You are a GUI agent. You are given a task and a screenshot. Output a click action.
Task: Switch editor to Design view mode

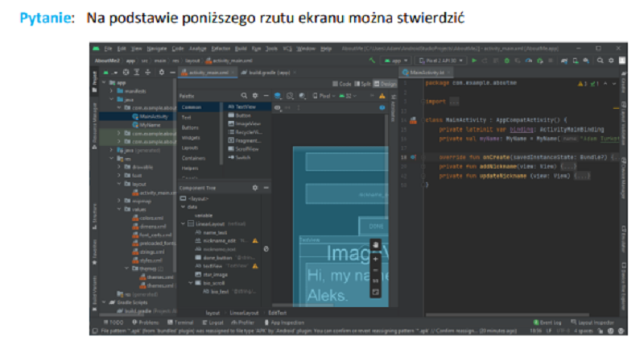point(385,84)
